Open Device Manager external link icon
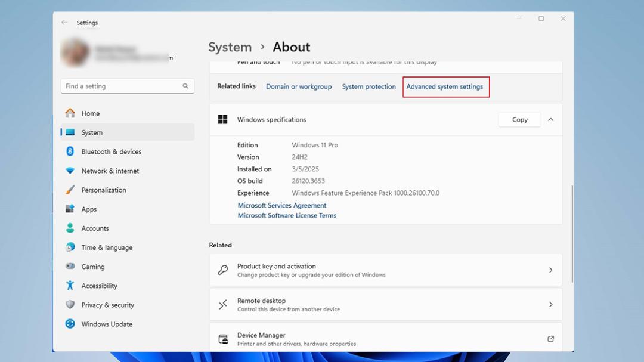Viewport: 644px width, 362px height. point(550,339)
